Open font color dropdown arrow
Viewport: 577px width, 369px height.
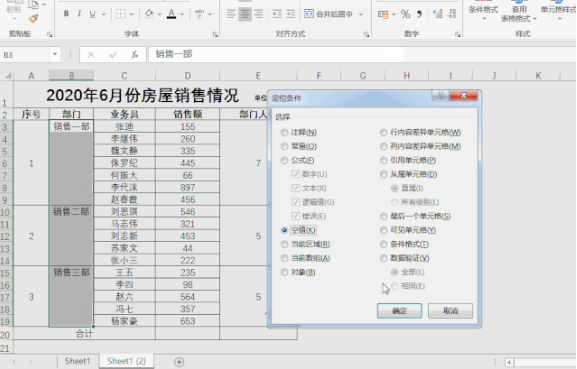point(182,14)
